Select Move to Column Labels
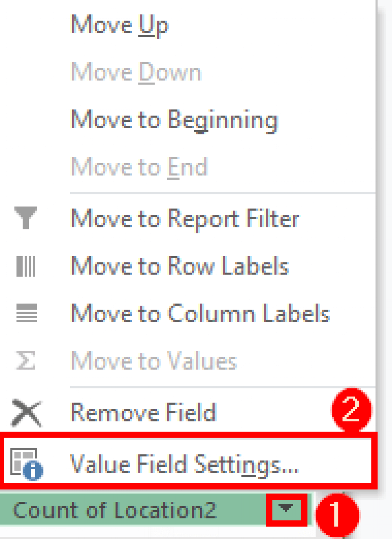The width and height of the screenshot is (392, 539). (200, 313)
